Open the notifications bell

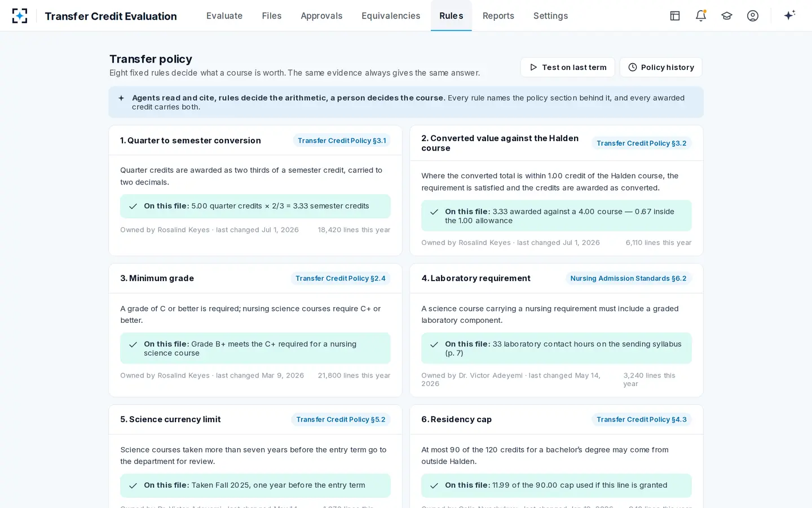pos(701,16)
